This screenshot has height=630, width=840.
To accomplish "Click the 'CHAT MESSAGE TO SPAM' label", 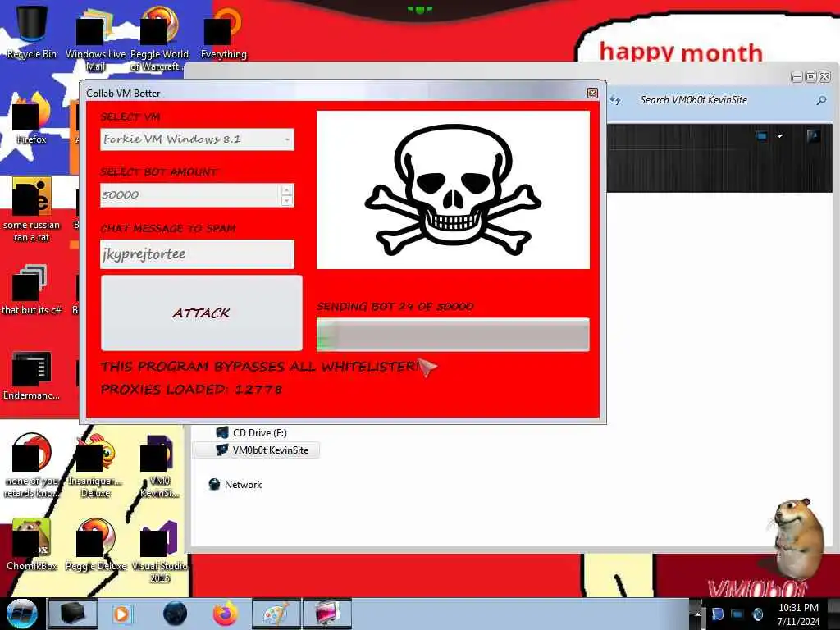I will click(167, 228).
